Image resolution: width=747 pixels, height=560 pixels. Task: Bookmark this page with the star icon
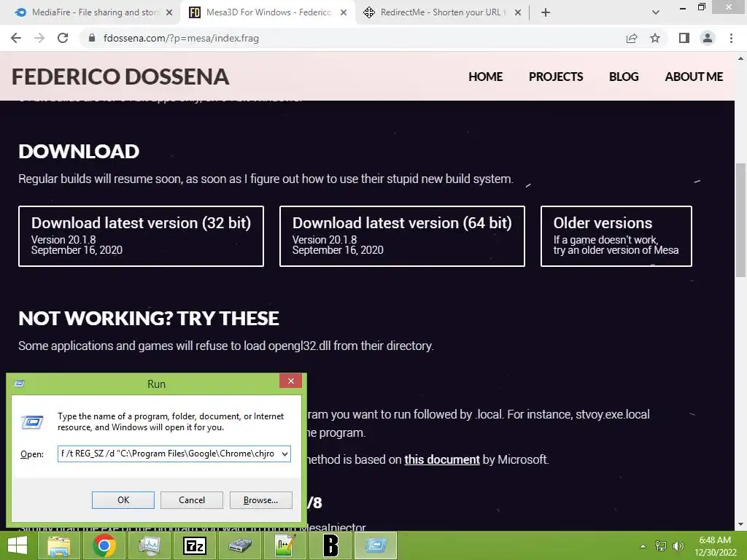point(655,38)
